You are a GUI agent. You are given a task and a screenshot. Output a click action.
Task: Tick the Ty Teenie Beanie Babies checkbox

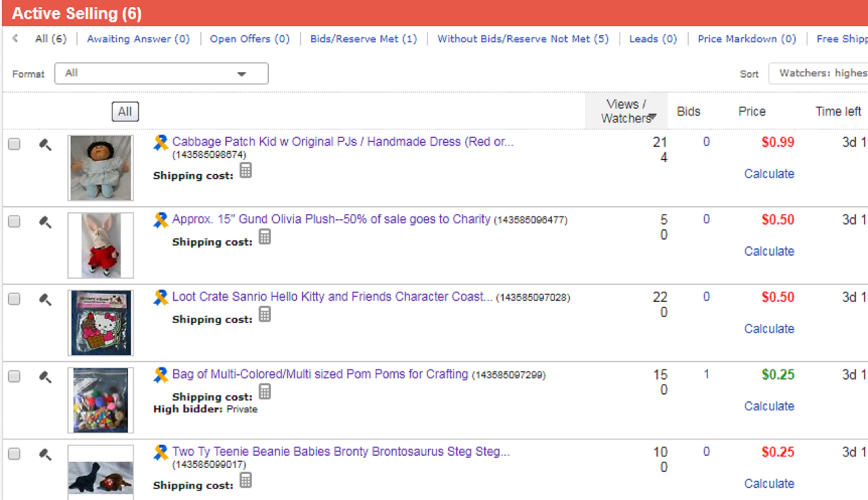(14, 454)
